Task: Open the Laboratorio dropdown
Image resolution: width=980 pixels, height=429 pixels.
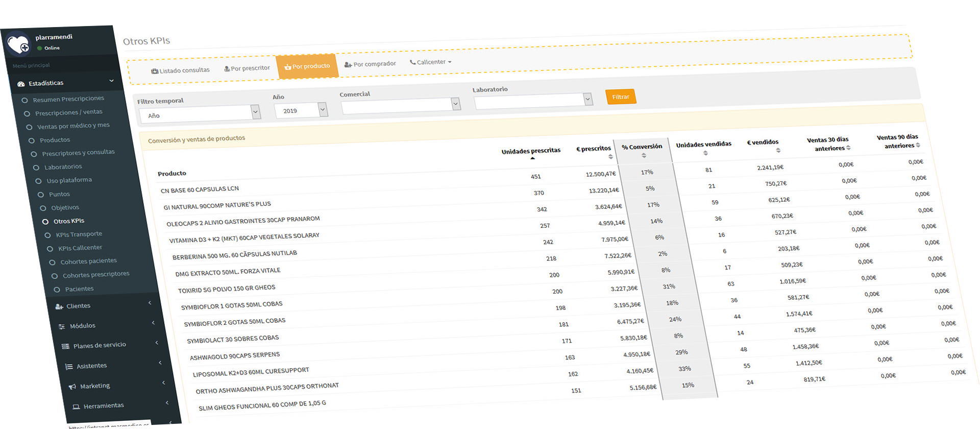Action: (533, 101)
